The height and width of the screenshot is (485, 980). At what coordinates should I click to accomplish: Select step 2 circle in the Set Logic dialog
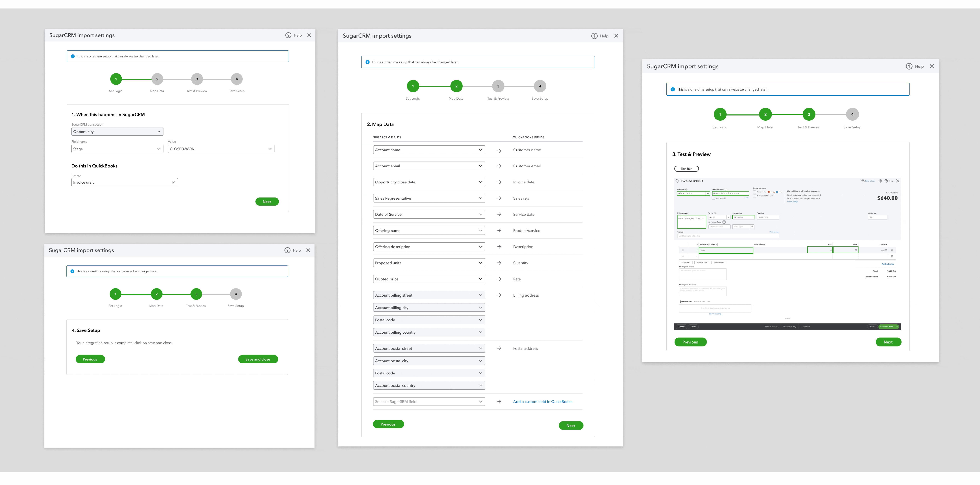157,79
